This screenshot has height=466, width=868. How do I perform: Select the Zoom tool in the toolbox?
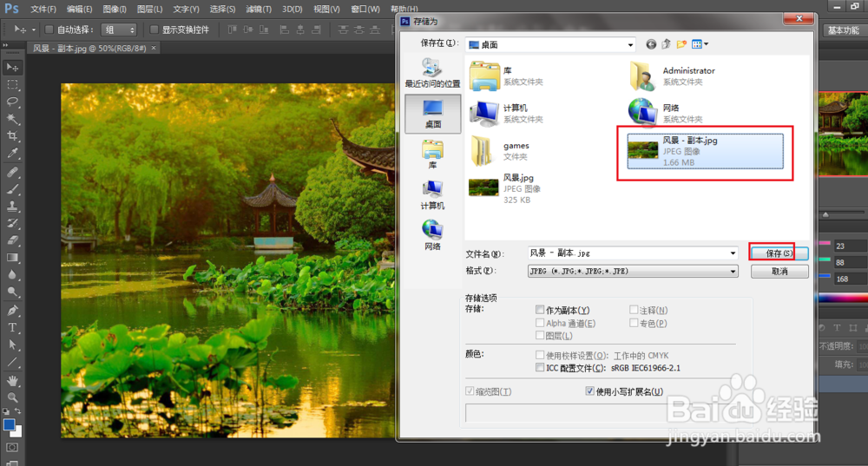tap(11, 397)
